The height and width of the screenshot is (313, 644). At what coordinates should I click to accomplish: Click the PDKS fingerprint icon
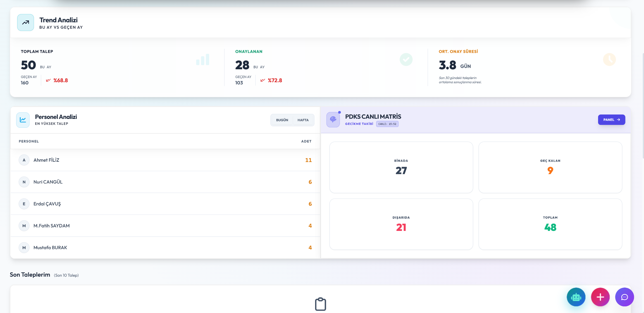tap(333, 120)
